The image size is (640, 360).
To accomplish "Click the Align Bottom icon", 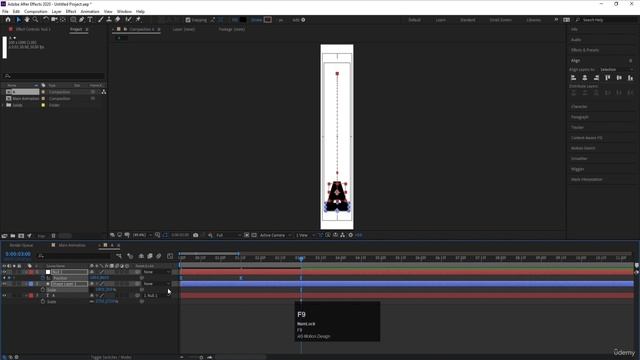I will tap(630, 78).
